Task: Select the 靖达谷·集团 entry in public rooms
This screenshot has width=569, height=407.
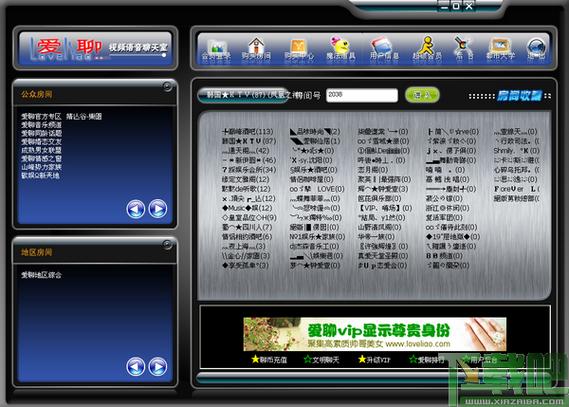Action: (x=84, y=116)
